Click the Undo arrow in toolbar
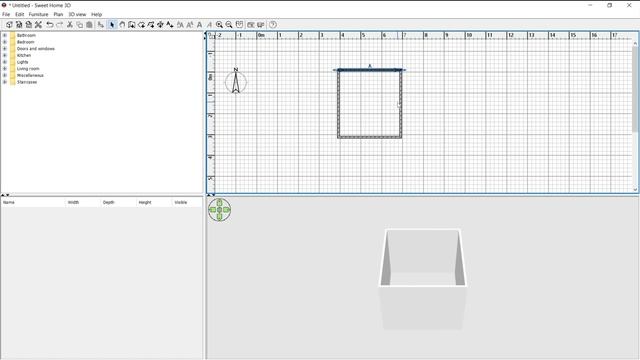Screen dimensions: 640x360 (50, 25)
